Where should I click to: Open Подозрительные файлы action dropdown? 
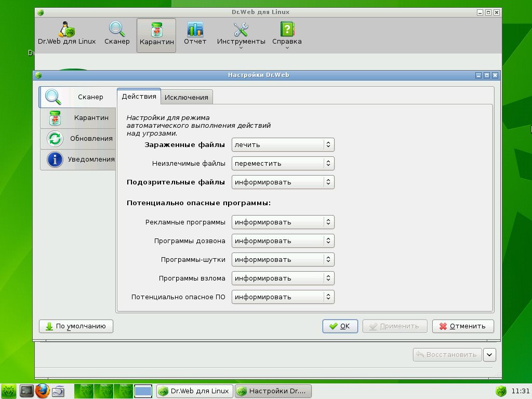click(283, 182)
